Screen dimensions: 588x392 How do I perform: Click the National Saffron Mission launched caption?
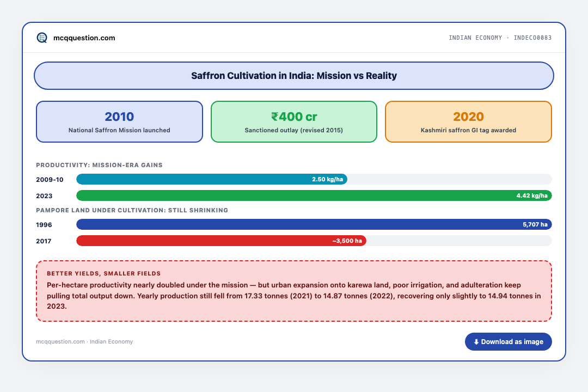[x=119, y=130]
